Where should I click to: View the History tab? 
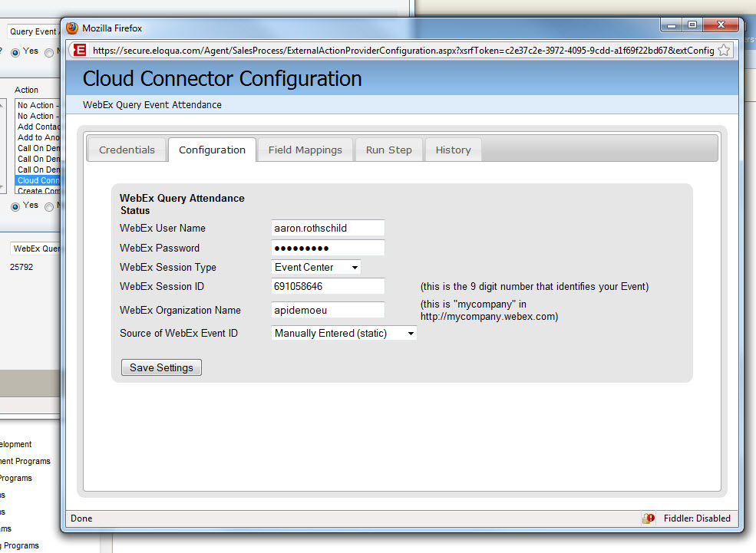(453, 150)
